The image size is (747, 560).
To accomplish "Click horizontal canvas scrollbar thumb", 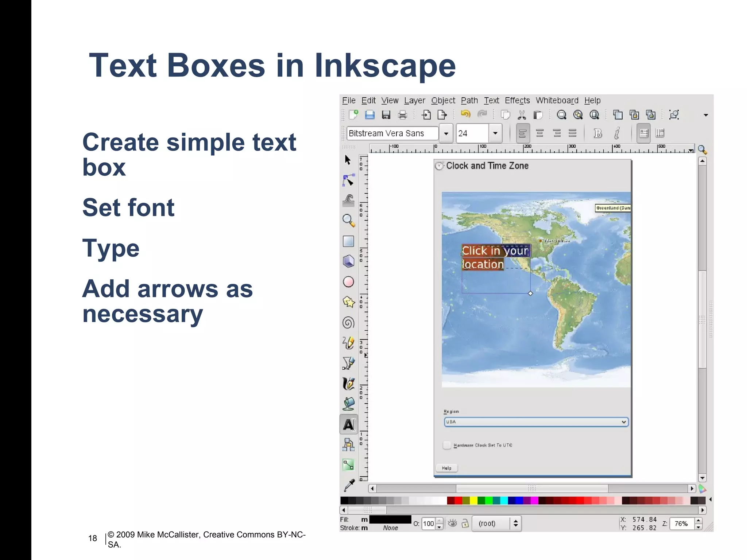I will pos(532,489).
